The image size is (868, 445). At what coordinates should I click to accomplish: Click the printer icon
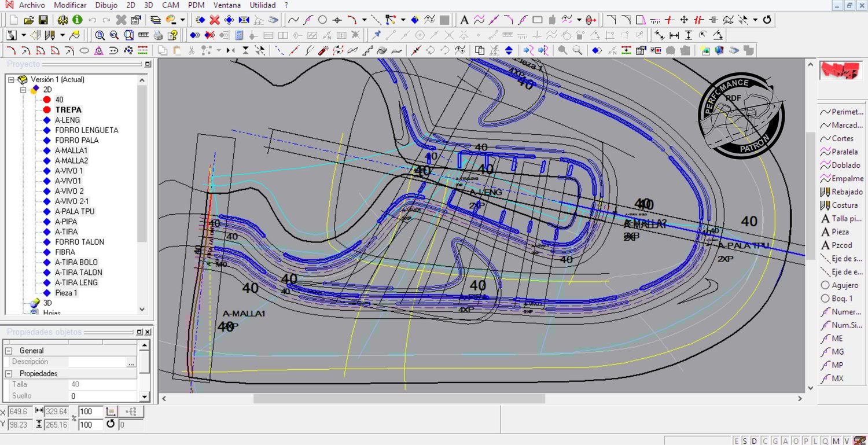157,35
